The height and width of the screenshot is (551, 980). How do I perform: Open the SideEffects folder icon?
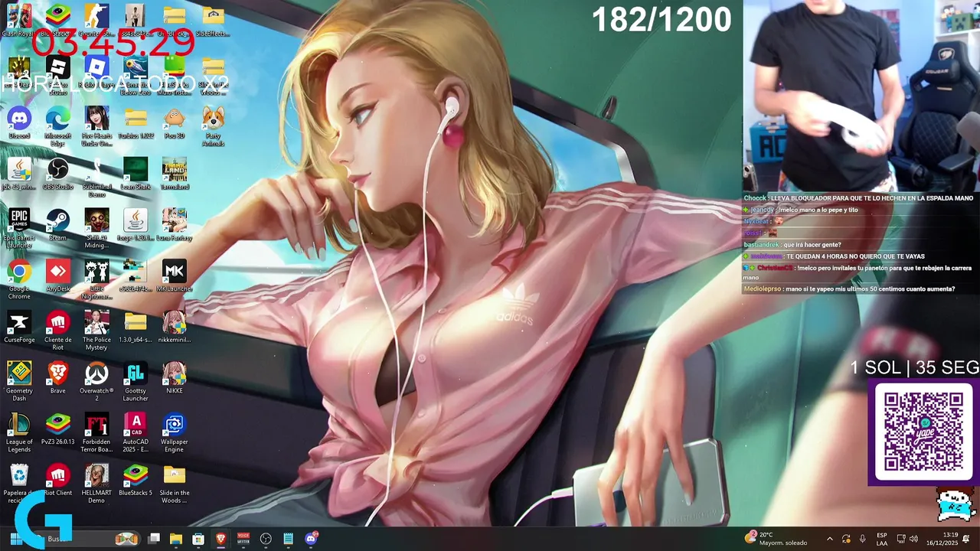pyautogui.click(x=213, y=21)
